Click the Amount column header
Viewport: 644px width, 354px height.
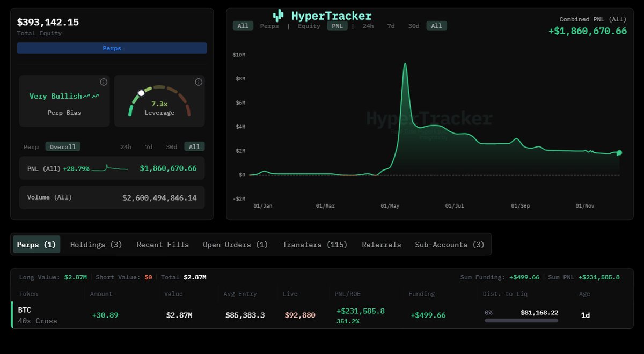101,294
